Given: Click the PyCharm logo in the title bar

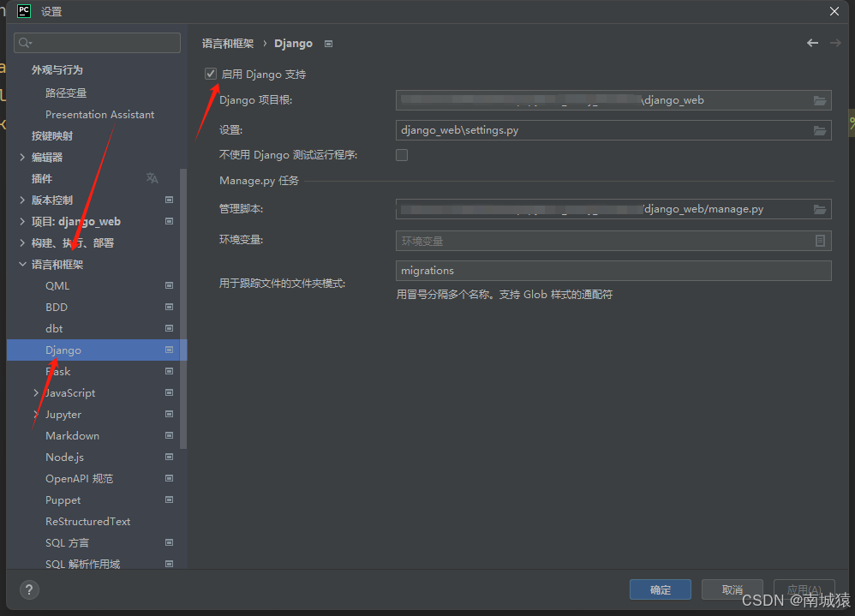Looking at the screenshot, I should click(x=24, y=11).
